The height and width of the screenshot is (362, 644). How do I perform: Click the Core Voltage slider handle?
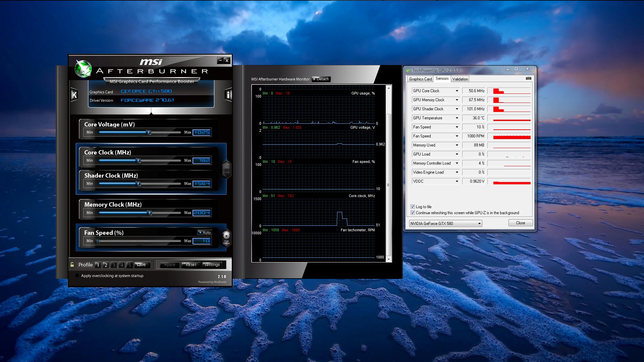click(x=149, y=132)
